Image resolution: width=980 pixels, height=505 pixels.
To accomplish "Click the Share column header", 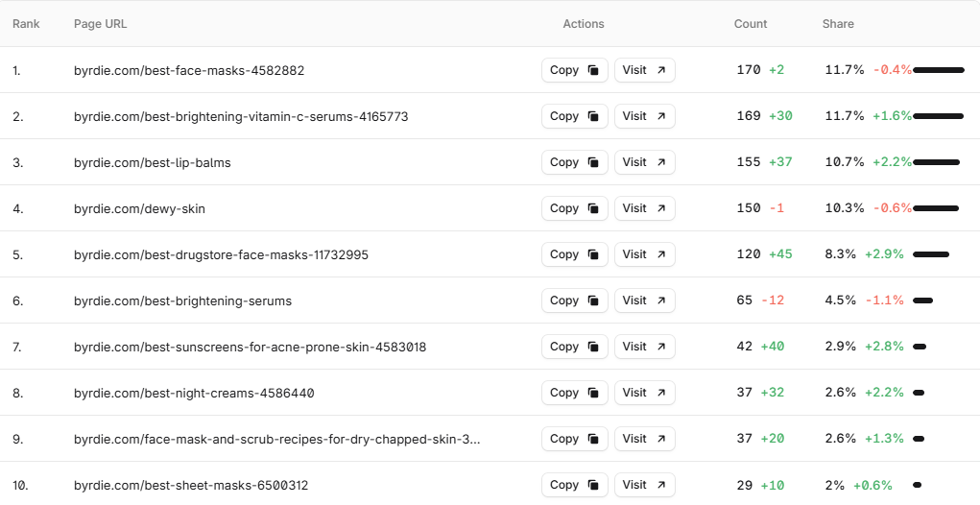I will [838, 24].
